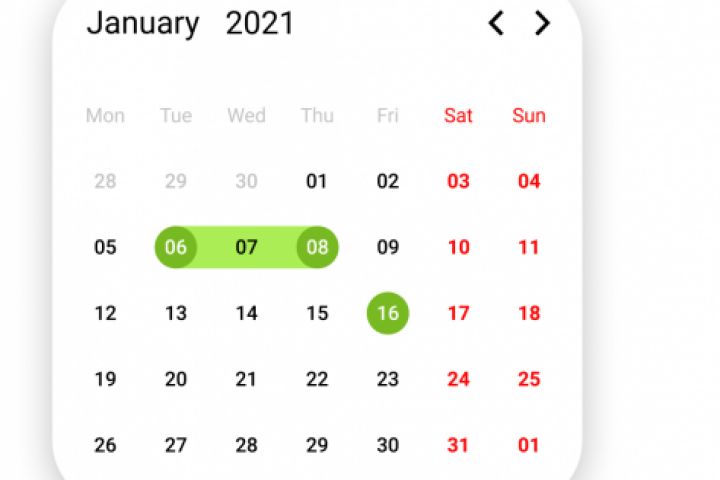The image size is (720, 480).
Task: Select Wednesday the 14th
Action: (246, 313)
